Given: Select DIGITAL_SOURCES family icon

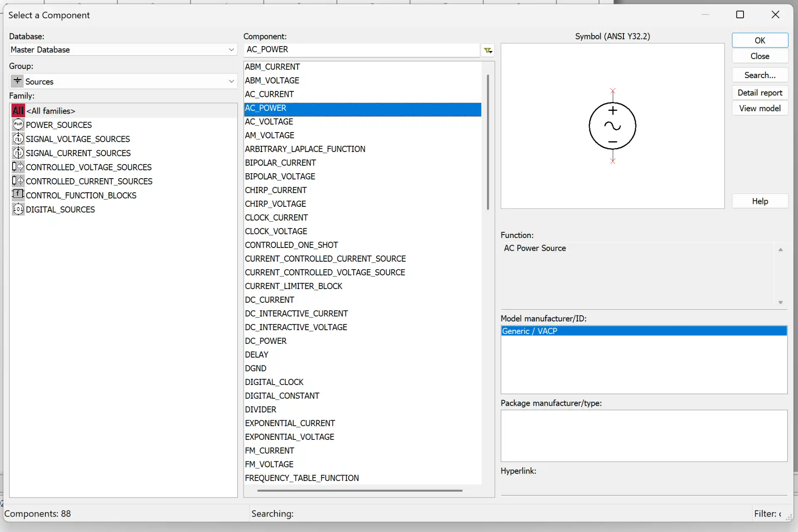Looking at the screenshot, I should (x=18, y=209).
